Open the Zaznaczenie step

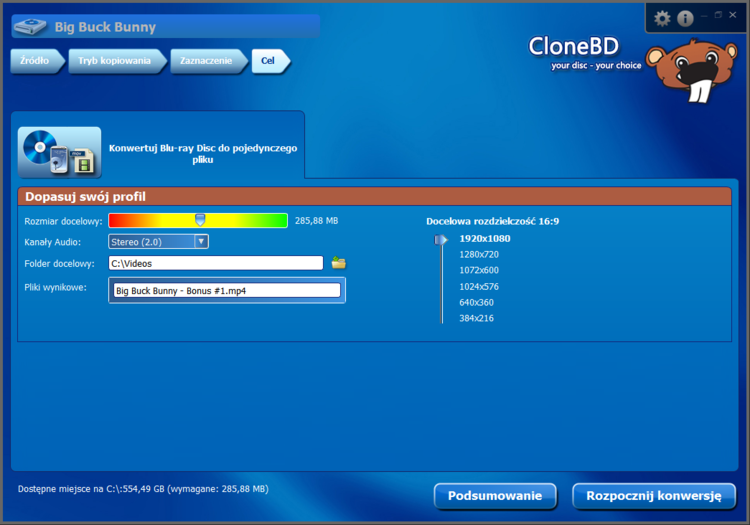(207, 61)
